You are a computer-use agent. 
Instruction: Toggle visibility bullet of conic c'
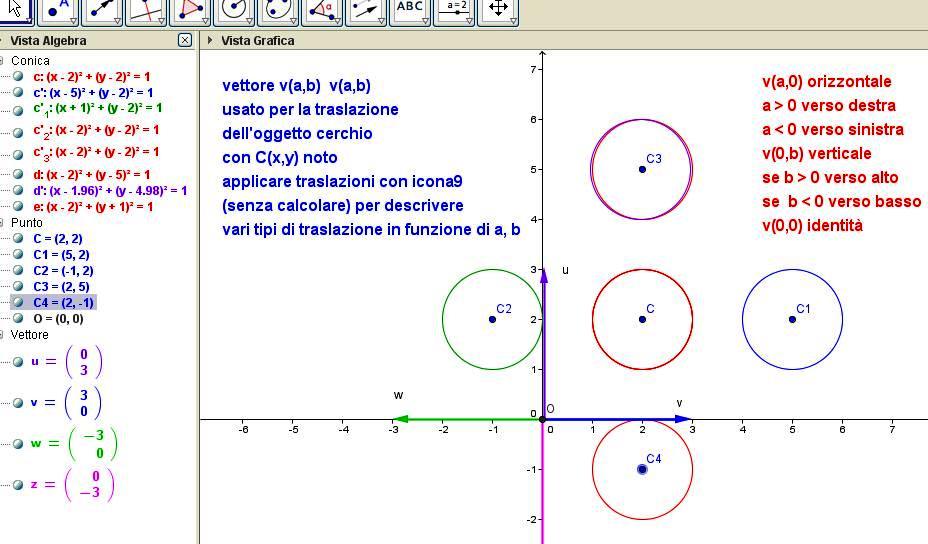coord(18,92)
